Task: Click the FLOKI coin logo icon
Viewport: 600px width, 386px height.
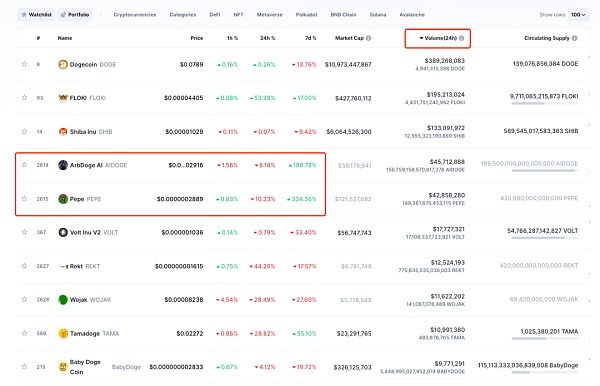Action: pyautogui.click(x=63, y=98)
